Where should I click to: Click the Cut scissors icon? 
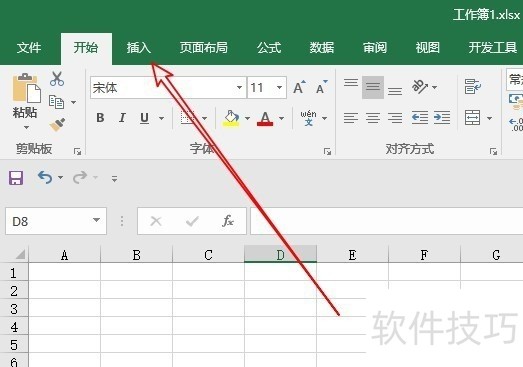coord(57,79)
